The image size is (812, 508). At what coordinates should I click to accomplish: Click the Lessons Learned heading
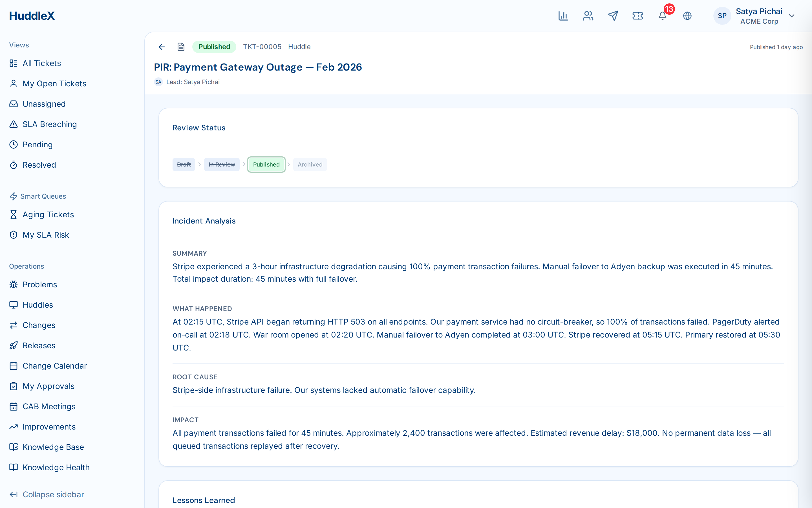pyautogui.click(x=204, y=500)
